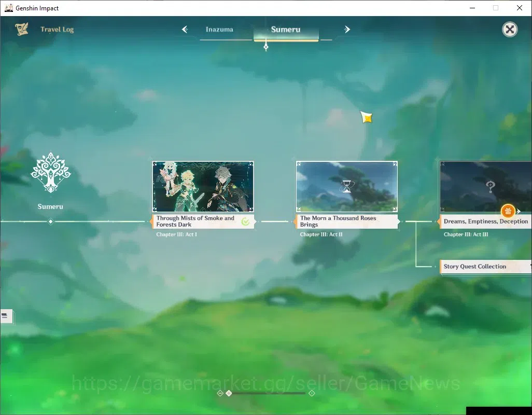Click the Sumeru tree emblem

pos(50,172)
